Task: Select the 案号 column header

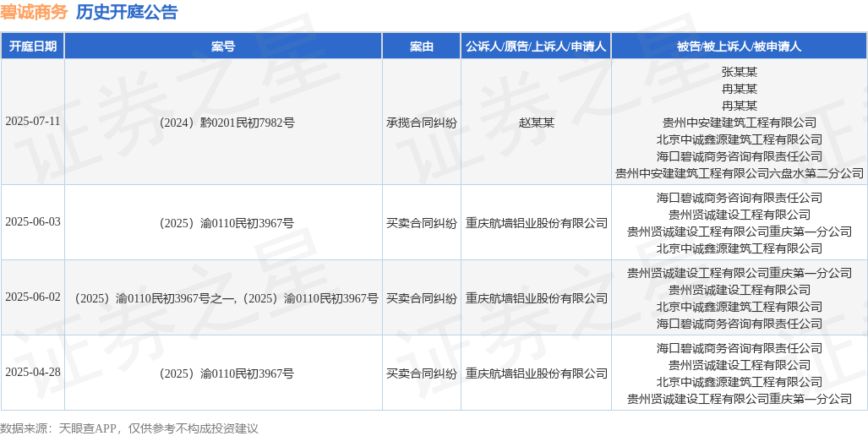Action: [x=223, y=46]
